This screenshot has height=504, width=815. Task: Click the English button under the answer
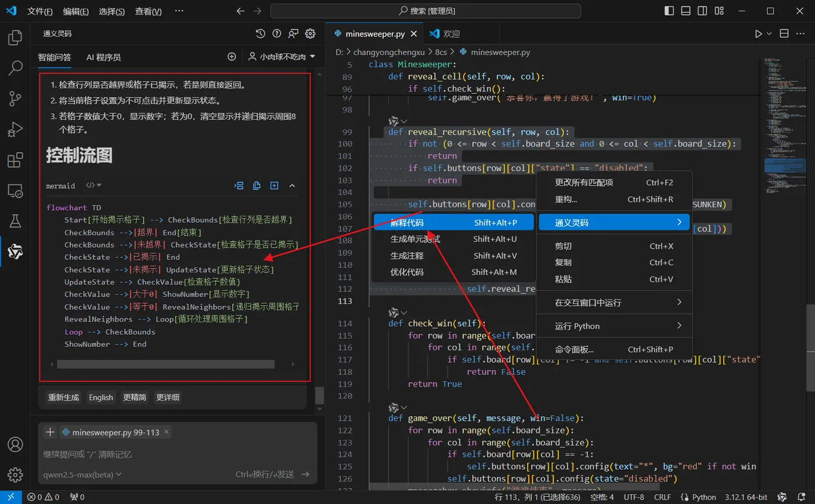101,397
